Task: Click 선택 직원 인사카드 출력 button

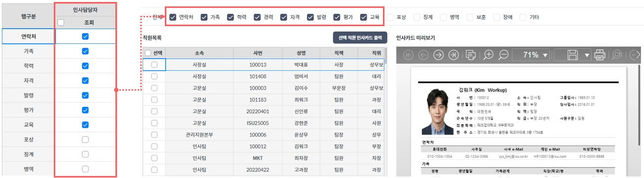Action: pos(360,37)
